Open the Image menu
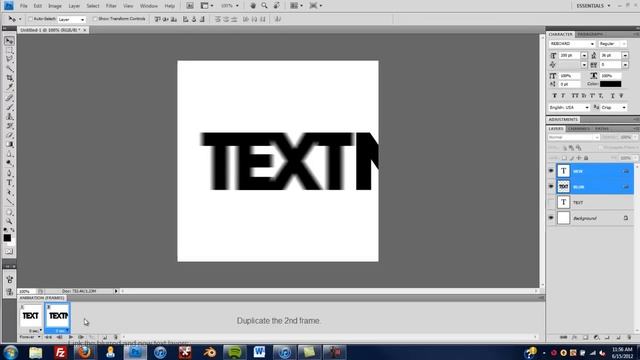The width and height of the screenshot is (640, 360). click(x=55, y=6)
